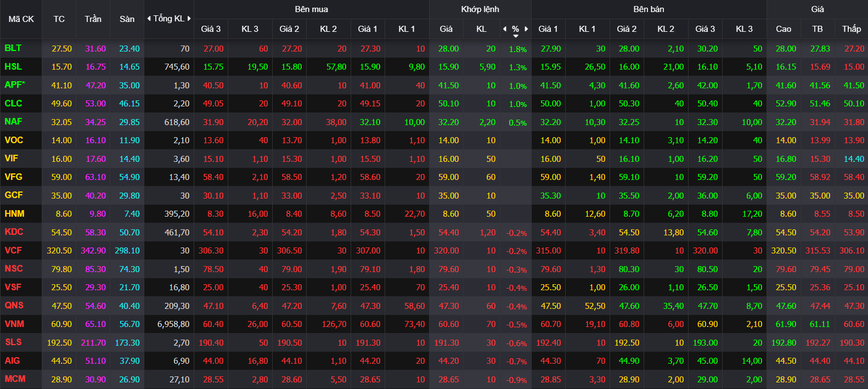Click VSF floor price 21.70
Screen dimensions: 868x389
click(x=129, y=287)
